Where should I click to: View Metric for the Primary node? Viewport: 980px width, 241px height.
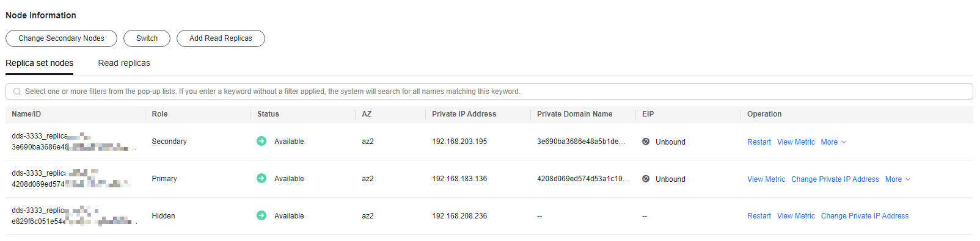[766, 179]
